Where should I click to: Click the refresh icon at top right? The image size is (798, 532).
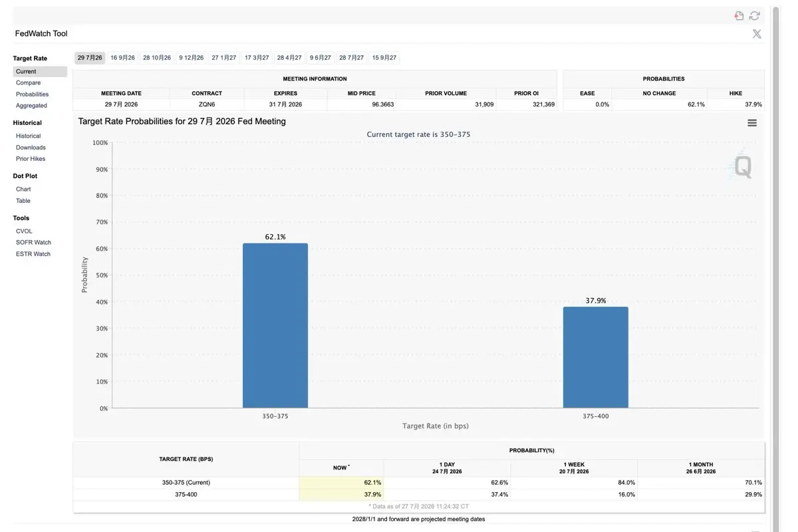pos(754,16)
